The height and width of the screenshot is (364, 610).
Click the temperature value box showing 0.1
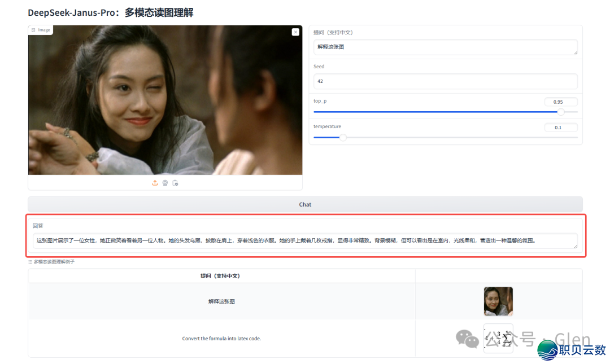pyautogui.click(x=561, y=128)
